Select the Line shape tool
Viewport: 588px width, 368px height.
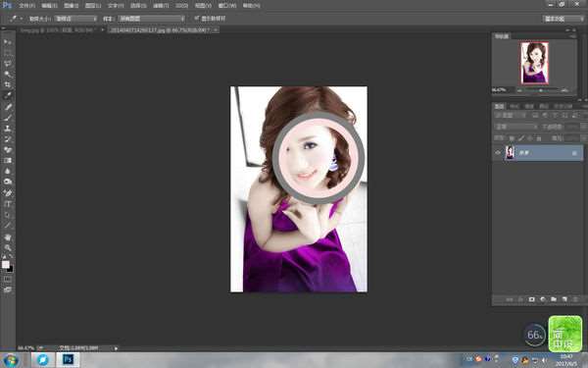pyautogui.click(x=8, y=226)
